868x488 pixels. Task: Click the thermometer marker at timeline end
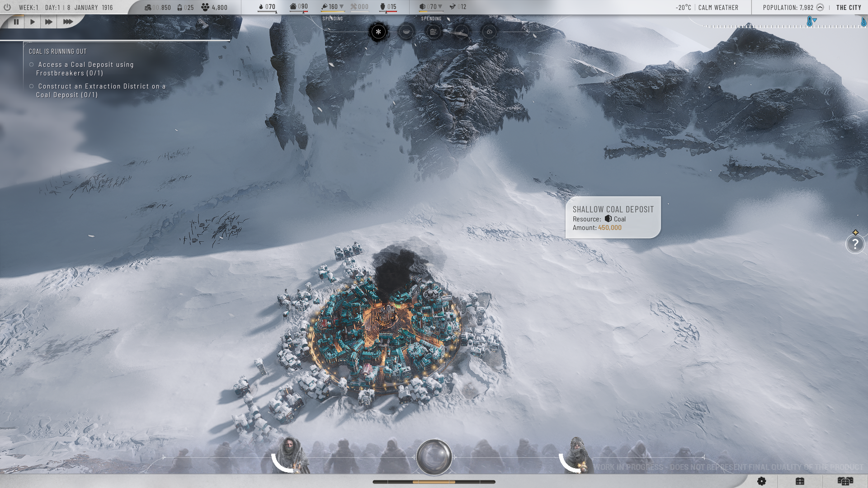(x=863, y=22)
